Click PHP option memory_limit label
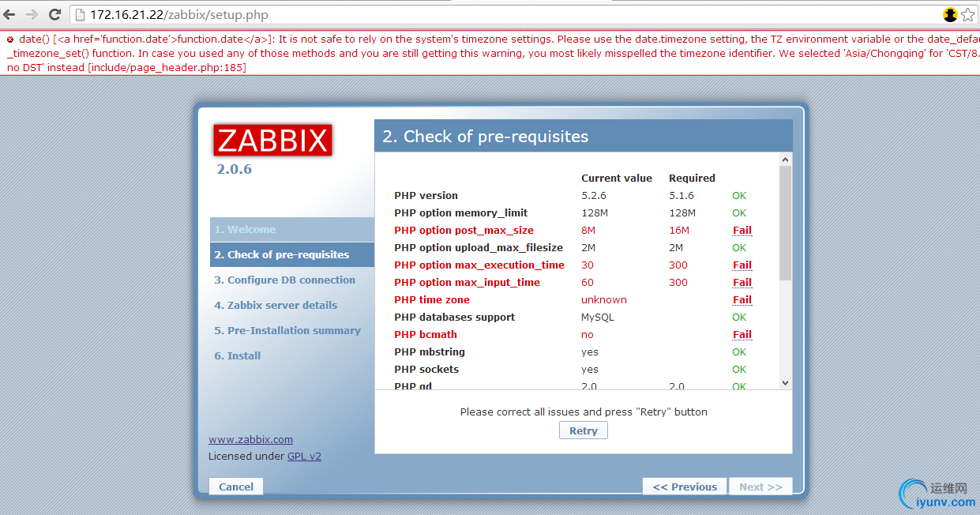 point(460,213)
